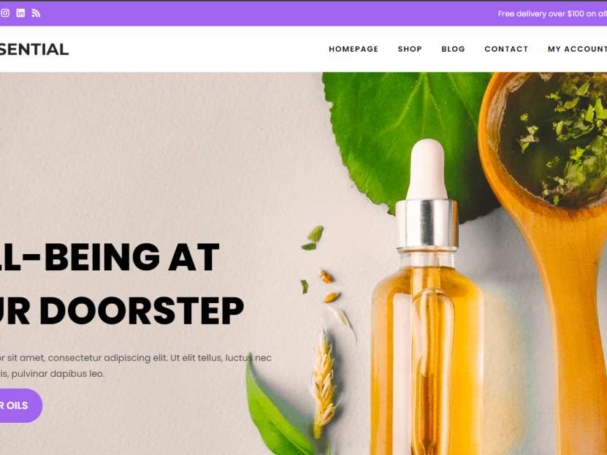Open the Contact menu item

coord(506,49)
